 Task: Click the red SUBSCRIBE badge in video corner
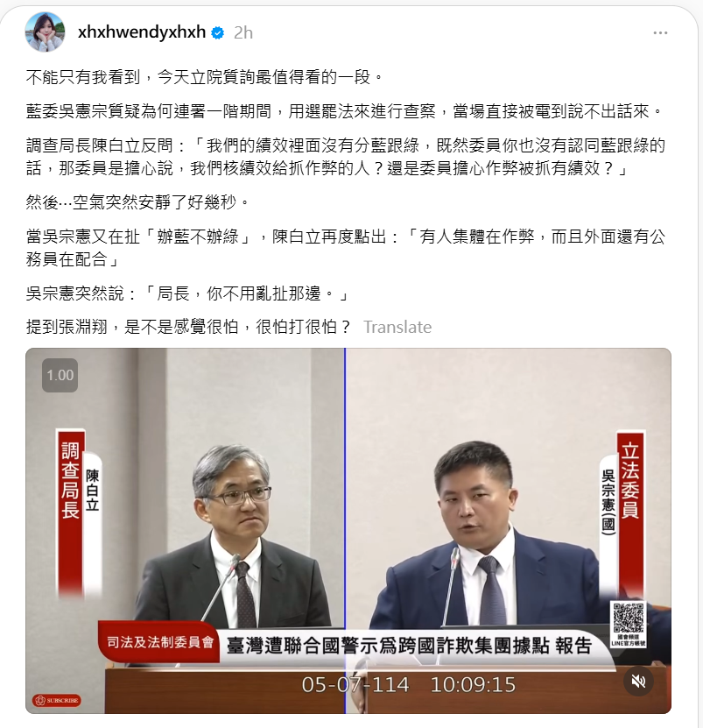pyautogui.click(x=57, y=700)
